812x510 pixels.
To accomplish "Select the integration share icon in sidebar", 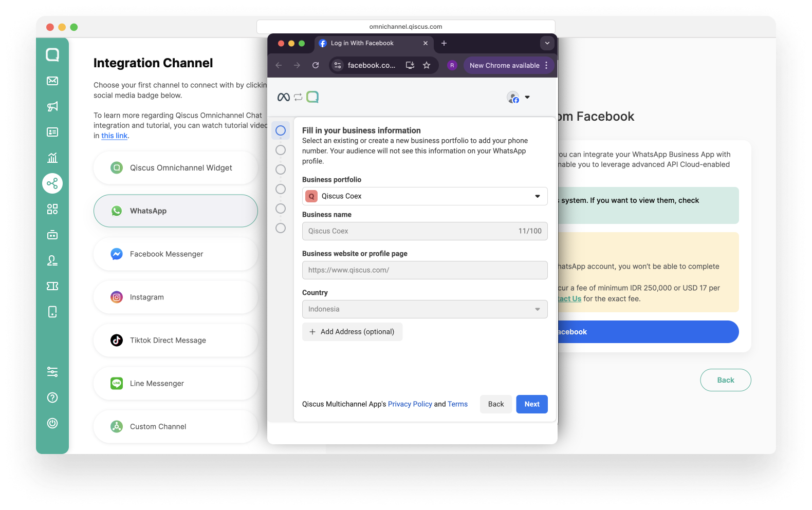I will coord(52,183).
